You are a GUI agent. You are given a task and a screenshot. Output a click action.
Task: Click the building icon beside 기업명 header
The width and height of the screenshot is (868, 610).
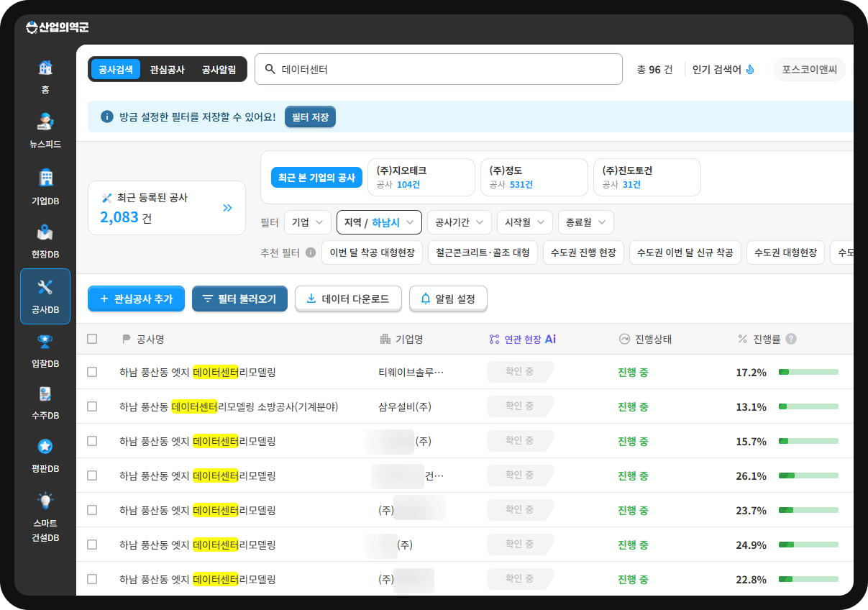click(385, 339)
